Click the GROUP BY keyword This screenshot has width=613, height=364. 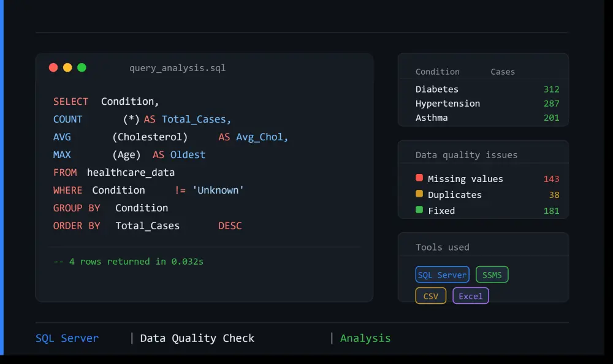click(x=77, y=208)
